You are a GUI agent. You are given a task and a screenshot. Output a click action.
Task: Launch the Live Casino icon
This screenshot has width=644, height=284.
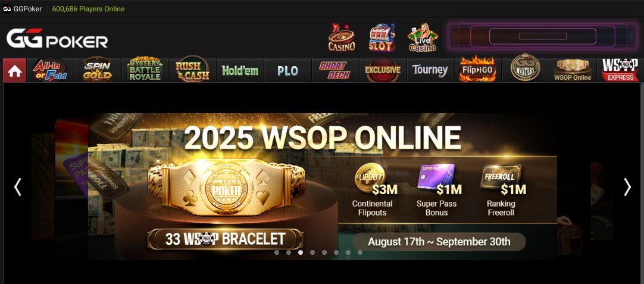tap(423, 38)
